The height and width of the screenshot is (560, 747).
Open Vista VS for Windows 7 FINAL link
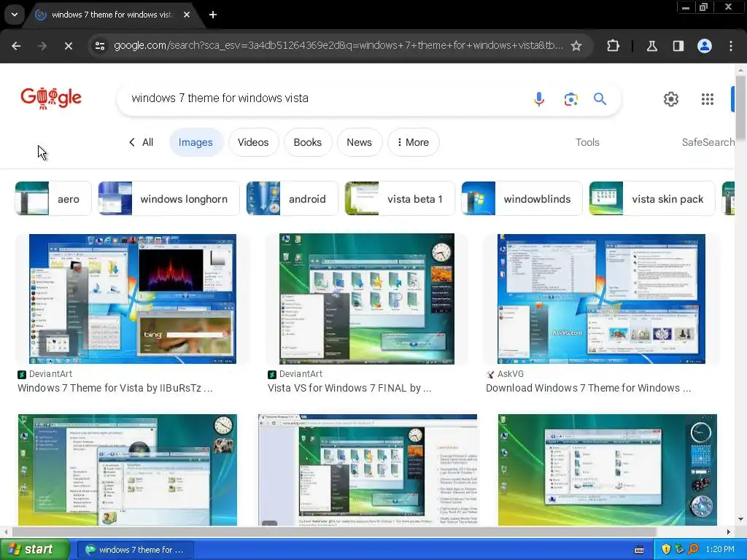tap(349, 388)
